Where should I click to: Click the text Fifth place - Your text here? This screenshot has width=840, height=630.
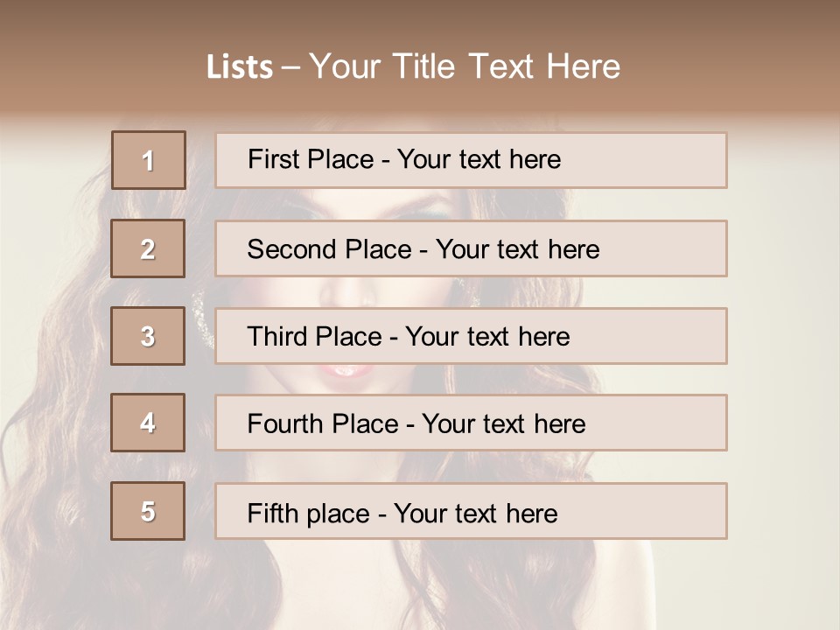click(x=402, y=514)
